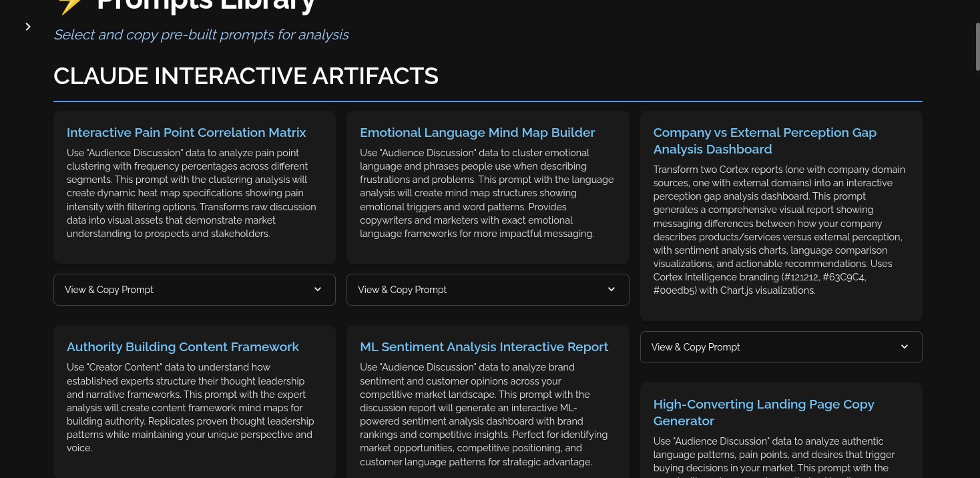Click the description paragraph of the Emotional Language Mind Map card
The height and width of the screenshot is (478, 980).
487,193
